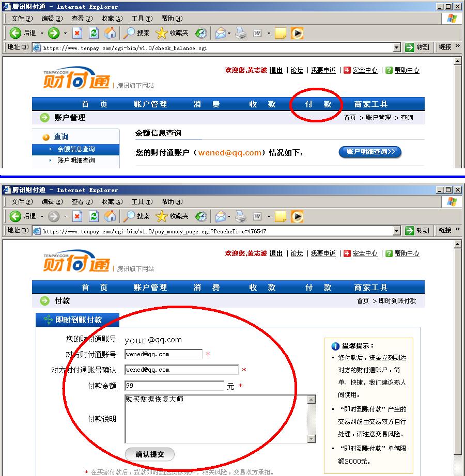Open 安全中心 link on the payment page
465x476 pixels.
365,253
